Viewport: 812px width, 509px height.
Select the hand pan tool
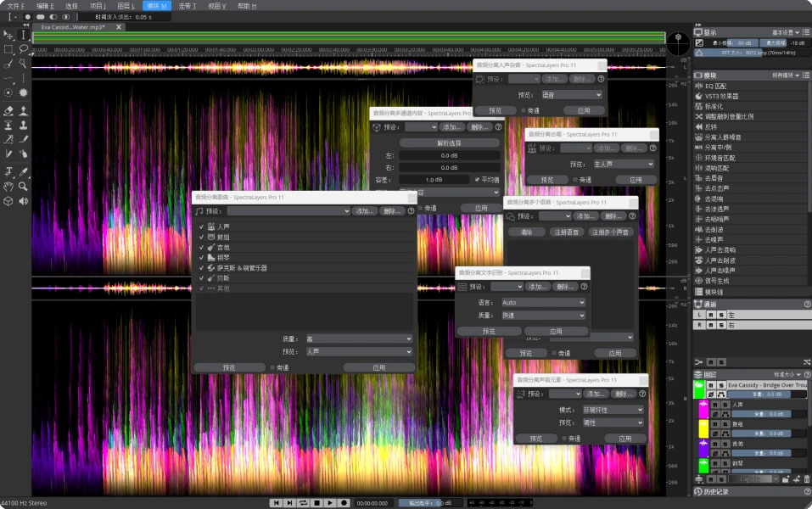8,186
